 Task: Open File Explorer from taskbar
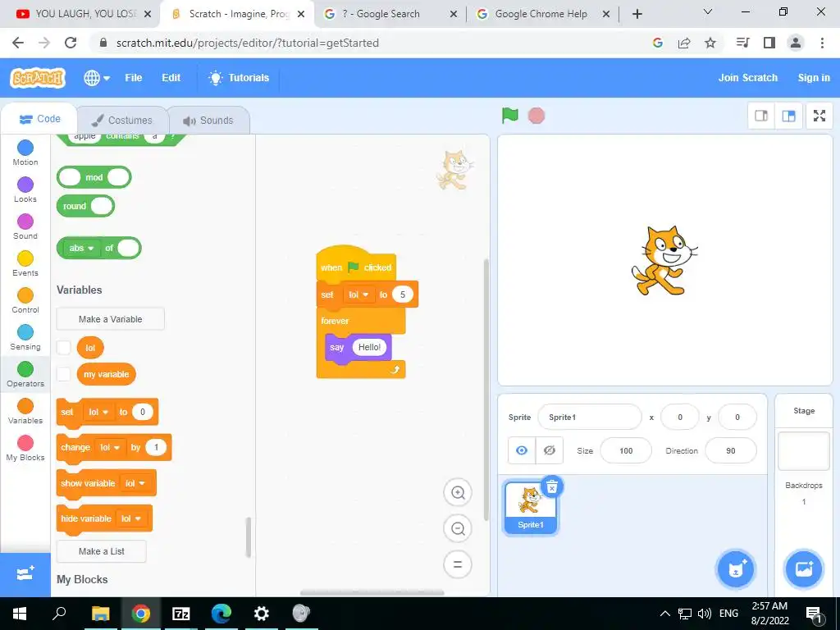point(100,614)
